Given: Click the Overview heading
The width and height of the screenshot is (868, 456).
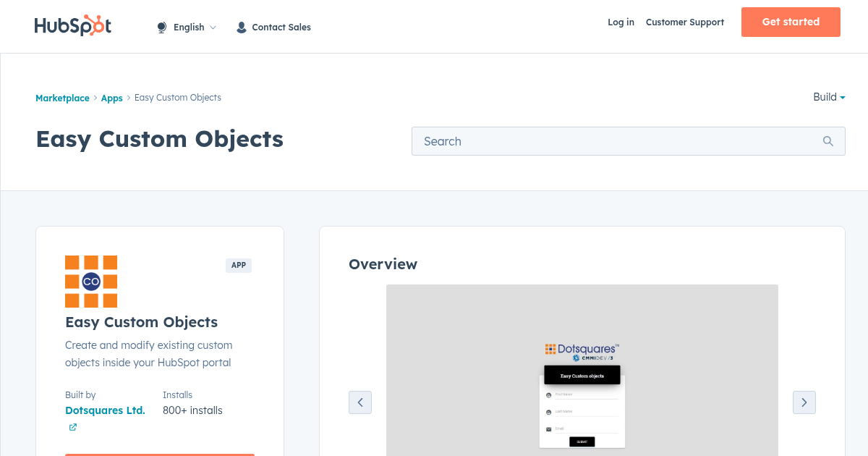Looking at the screenshot, I should 383,264.
